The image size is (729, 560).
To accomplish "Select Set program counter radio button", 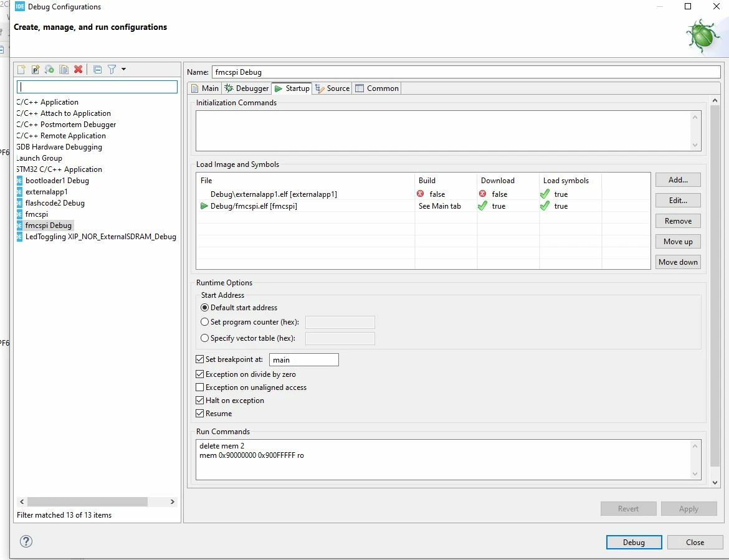I will (204, 321).
